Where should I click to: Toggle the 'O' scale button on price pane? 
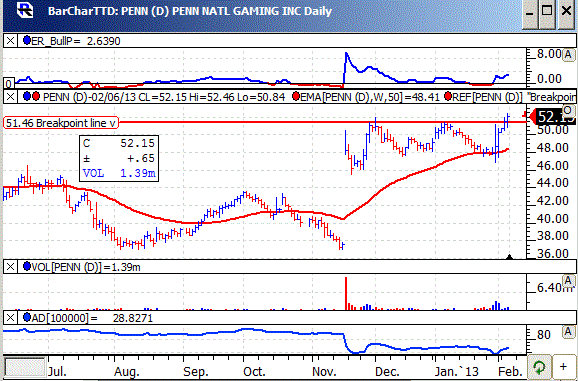pos(568,110)
